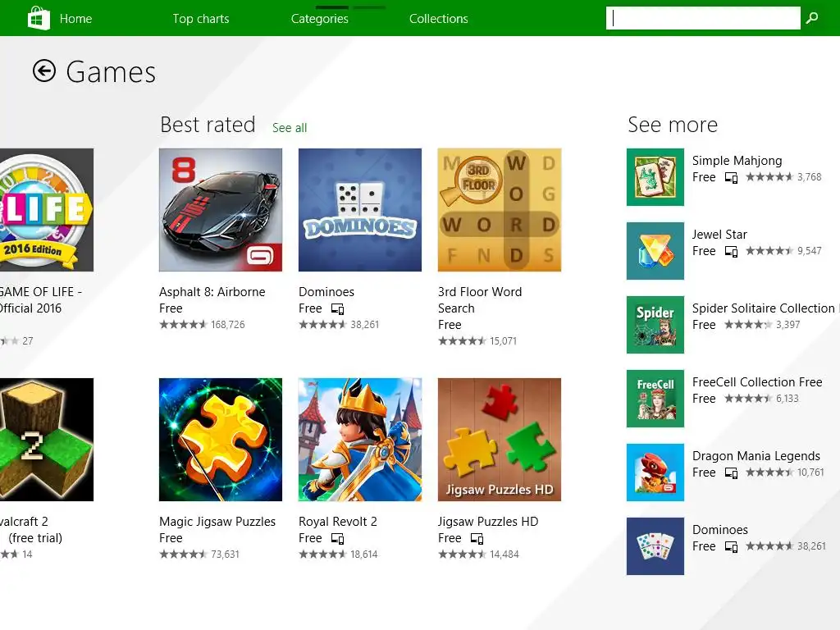Image resolution: width=840 pixels, height=630 pixels.
Task: Open Magic Jigsaw Puzzles tile image
Action: 221,440
